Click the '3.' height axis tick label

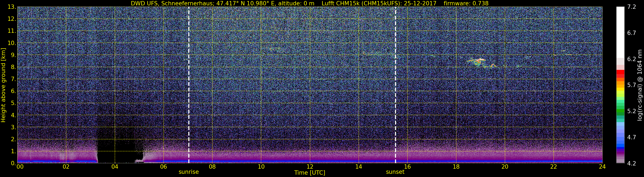point(13,127)
